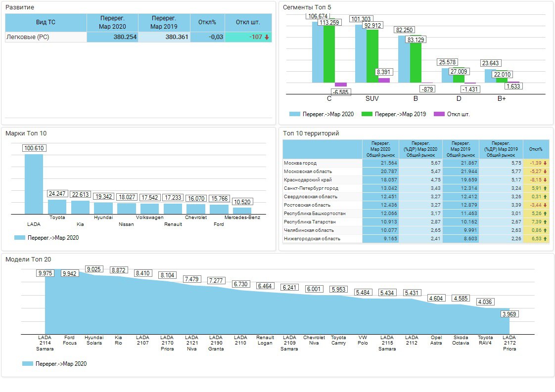The width and height of the screenshot is (555, 392).
Task: Click the Сегменты Топ 5 panel title
Action: pyautogui.click(x=307, y=7)
